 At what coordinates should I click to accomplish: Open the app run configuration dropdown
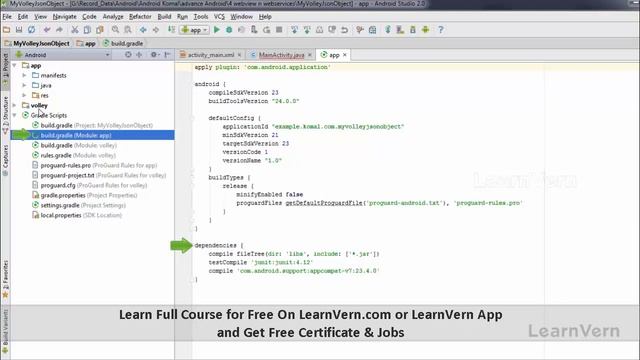pyautogui.click(x=195, y=30)
